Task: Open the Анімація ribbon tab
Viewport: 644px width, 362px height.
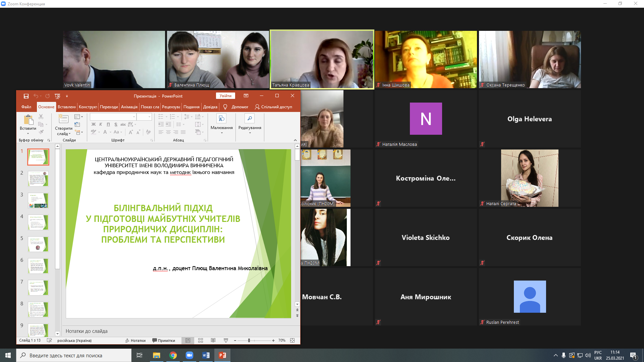Action: (129, 107)
